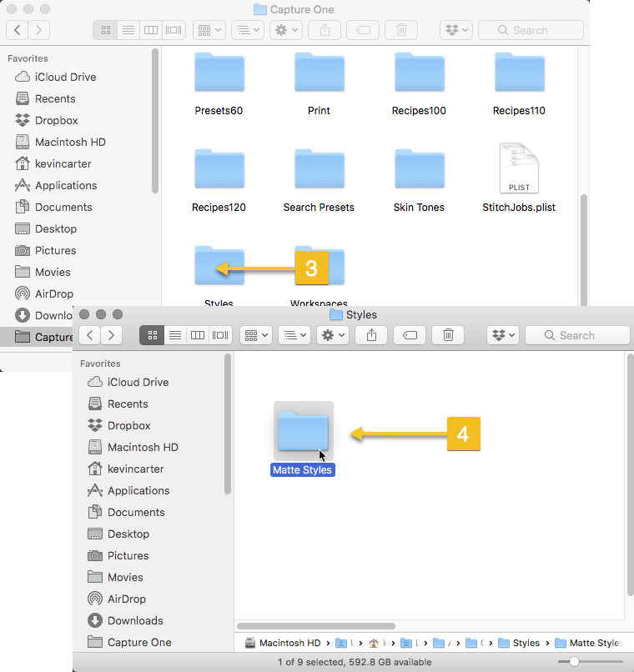Select kevincarter home in Styles window sidebar
The image size is (634, 672).
135,469
